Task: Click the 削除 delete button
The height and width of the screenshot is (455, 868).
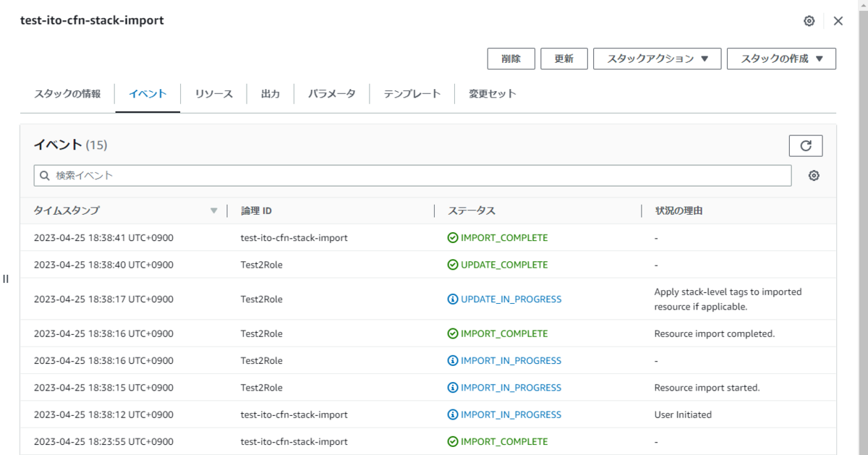Action: 511,59
